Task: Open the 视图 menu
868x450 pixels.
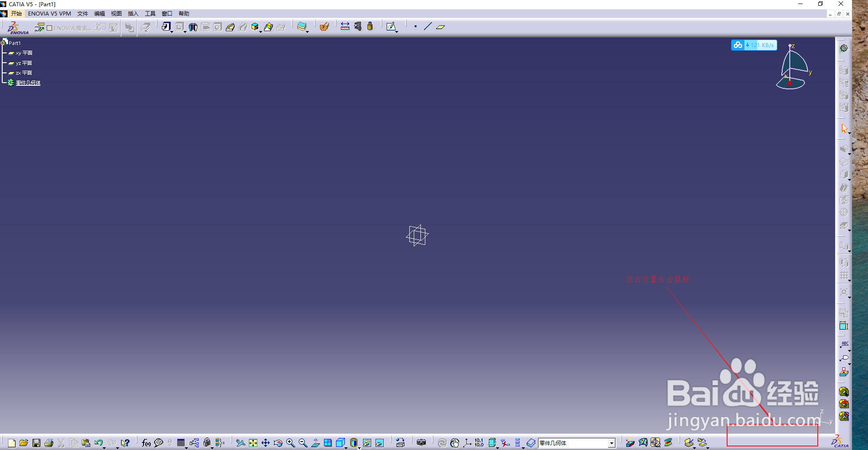Action: (x=116, y=14)
